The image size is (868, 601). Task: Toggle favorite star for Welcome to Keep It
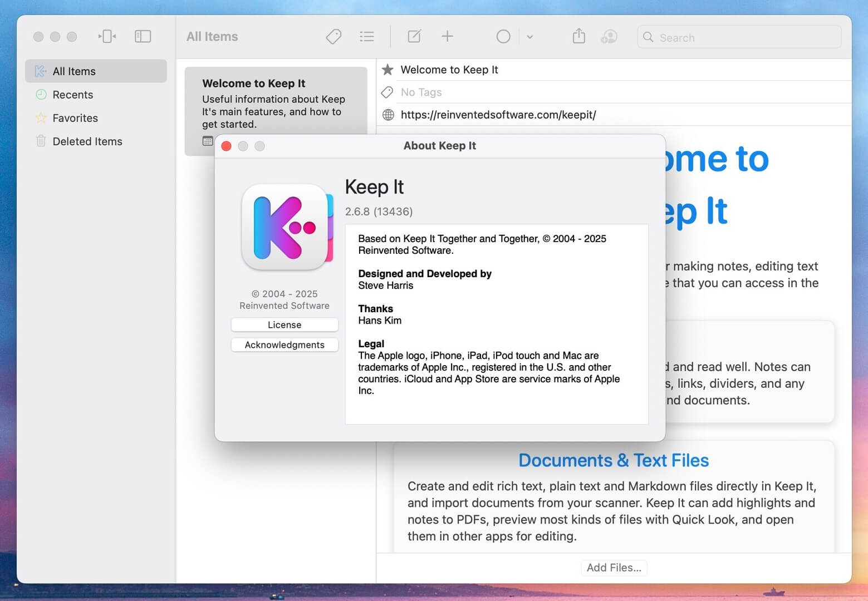click(388, 70)
